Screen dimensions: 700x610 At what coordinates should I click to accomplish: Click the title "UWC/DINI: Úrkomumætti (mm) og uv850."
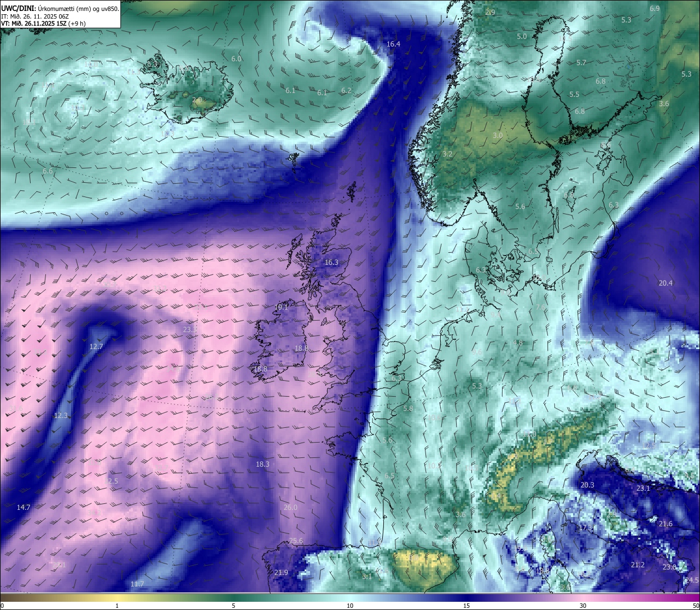(x=60, y=8)
